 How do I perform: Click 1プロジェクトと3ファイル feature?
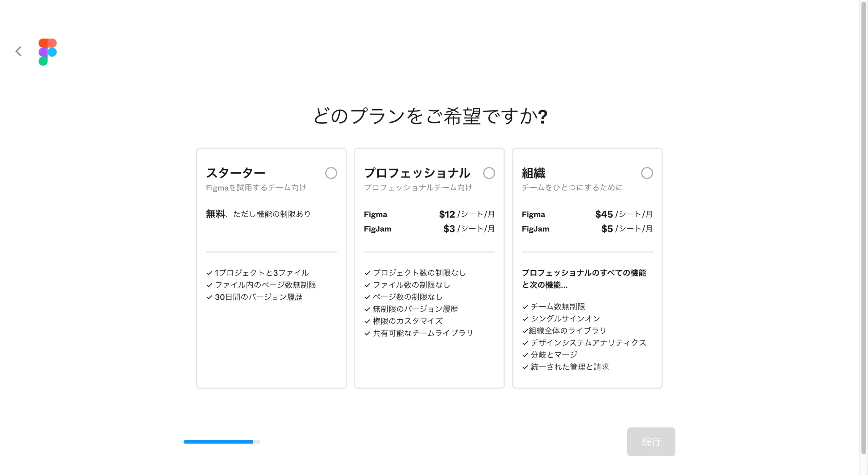click(x=262, y=273)
